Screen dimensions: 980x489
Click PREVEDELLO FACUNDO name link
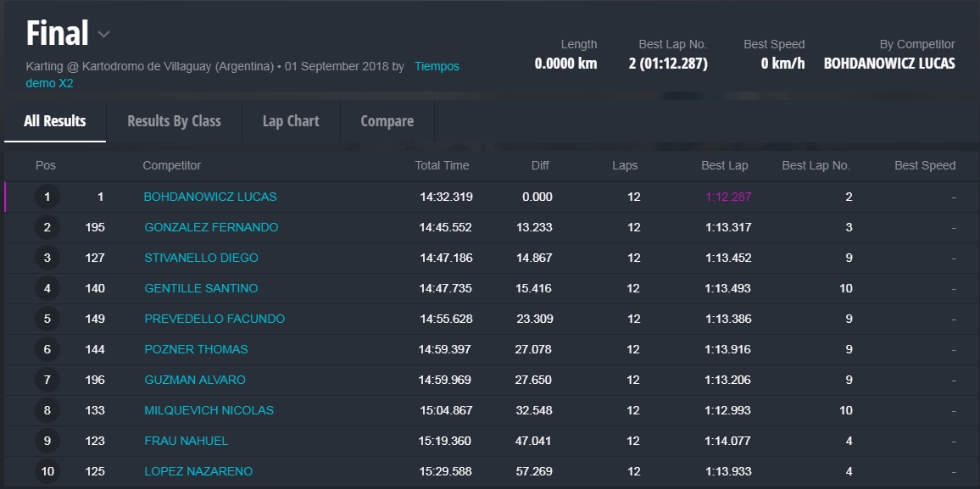(x=214, y=319)
